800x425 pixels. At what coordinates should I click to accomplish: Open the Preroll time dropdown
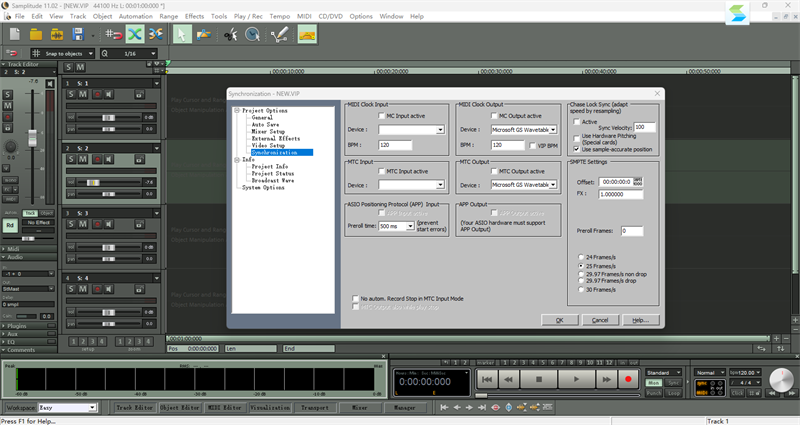(408, 227)
